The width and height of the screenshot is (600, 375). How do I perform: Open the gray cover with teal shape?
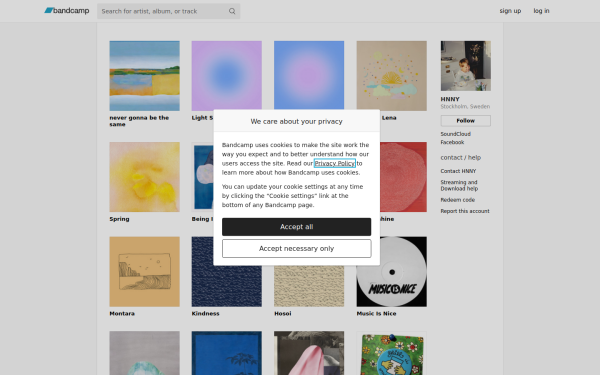144,353
